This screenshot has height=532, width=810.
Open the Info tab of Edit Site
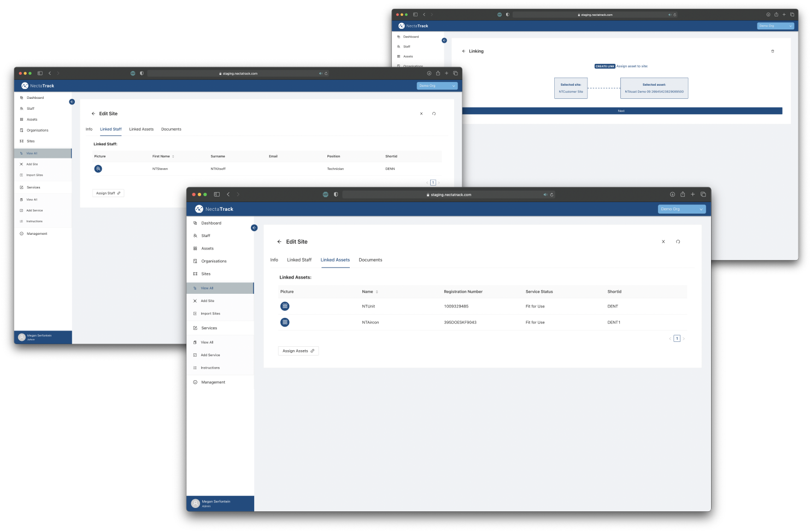tap(274, 259)
